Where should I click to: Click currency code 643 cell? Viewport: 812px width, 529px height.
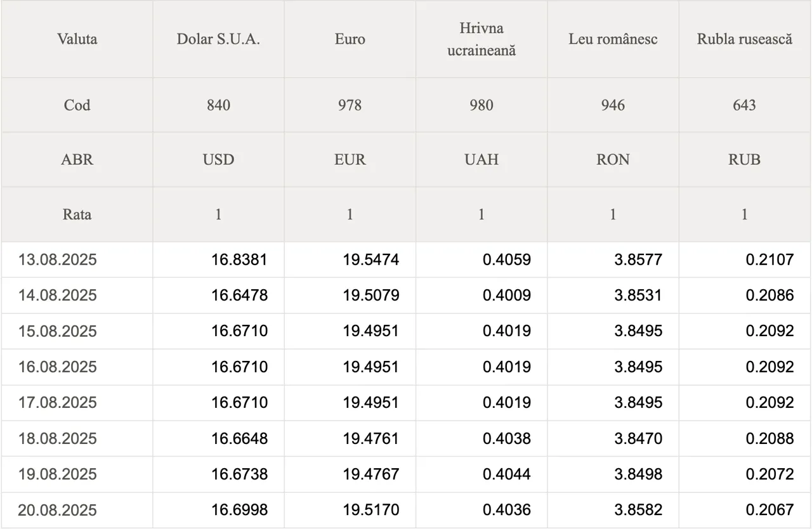point(745,105)
